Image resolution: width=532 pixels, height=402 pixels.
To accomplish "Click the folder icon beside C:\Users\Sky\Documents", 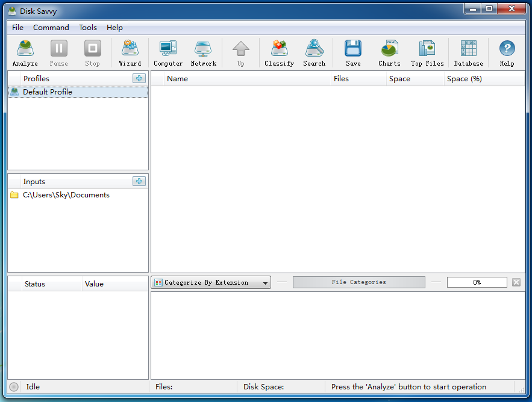I will [14, 195].
